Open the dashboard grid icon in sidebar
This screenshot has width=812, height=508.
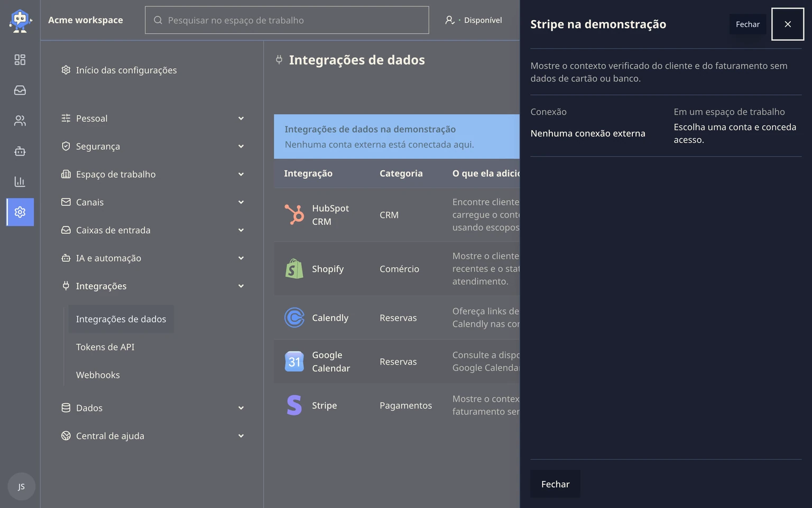20,60
